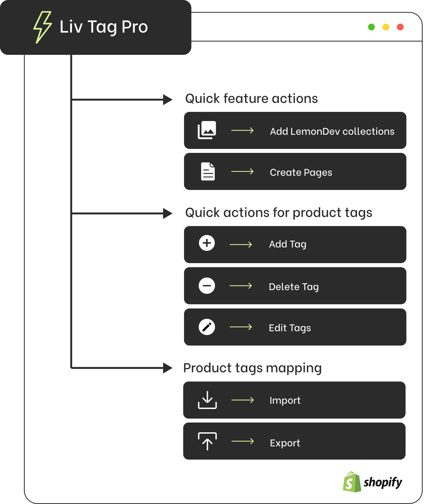Click the download import icon
Viewport: 436px width, 504px height.
pos(207,400)
